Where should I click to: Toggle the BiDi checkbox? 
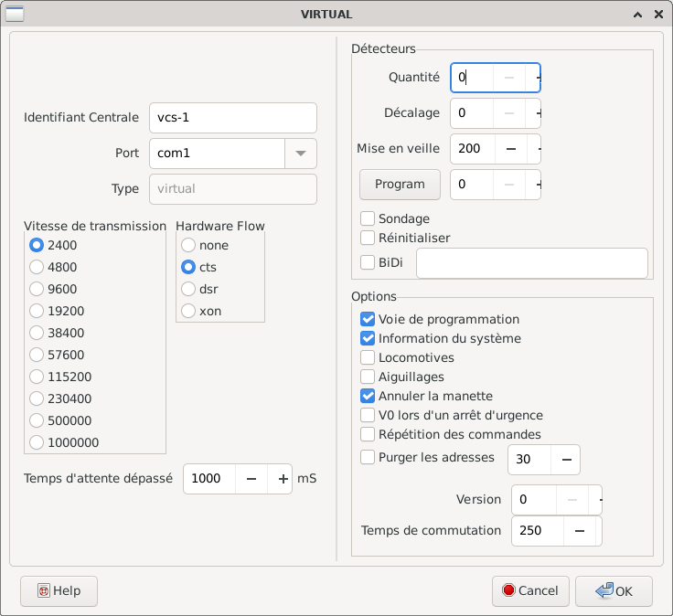click(368, 263)
